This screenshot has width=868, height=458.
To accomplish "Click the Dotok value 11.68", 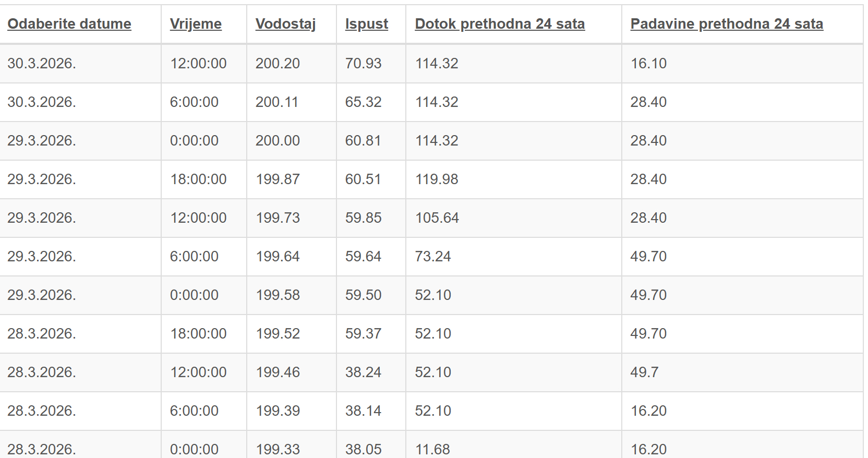I will (x=432, y=449).
